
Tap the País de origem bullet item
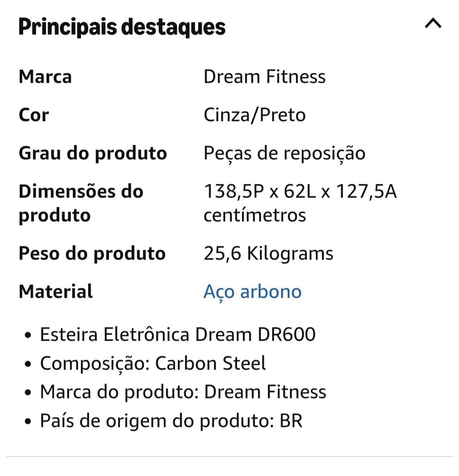click(171, 421)
